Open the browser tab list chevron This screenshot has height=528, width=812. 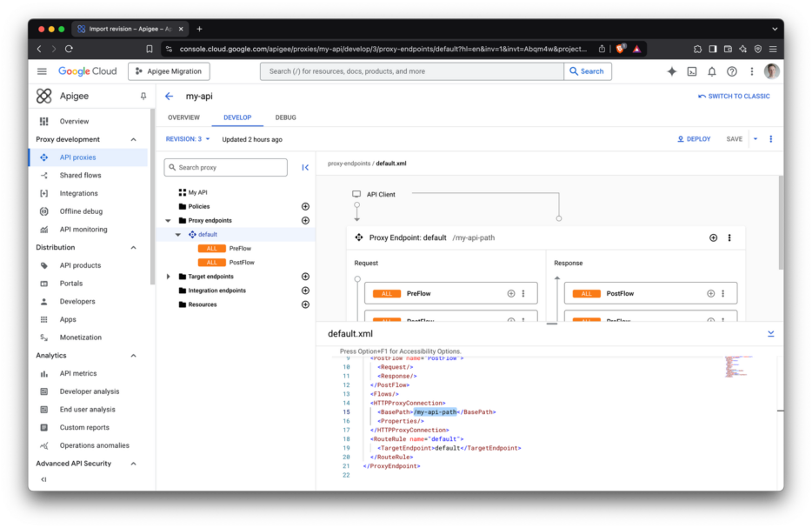[x=775, y=29]
